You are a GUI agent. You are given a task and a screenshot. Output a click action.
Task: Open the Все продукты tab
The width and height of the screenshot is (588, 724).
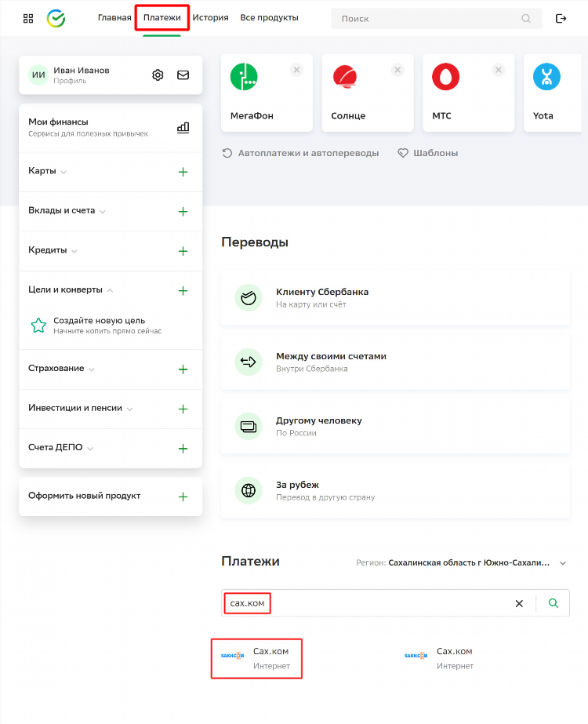(269, 17)
